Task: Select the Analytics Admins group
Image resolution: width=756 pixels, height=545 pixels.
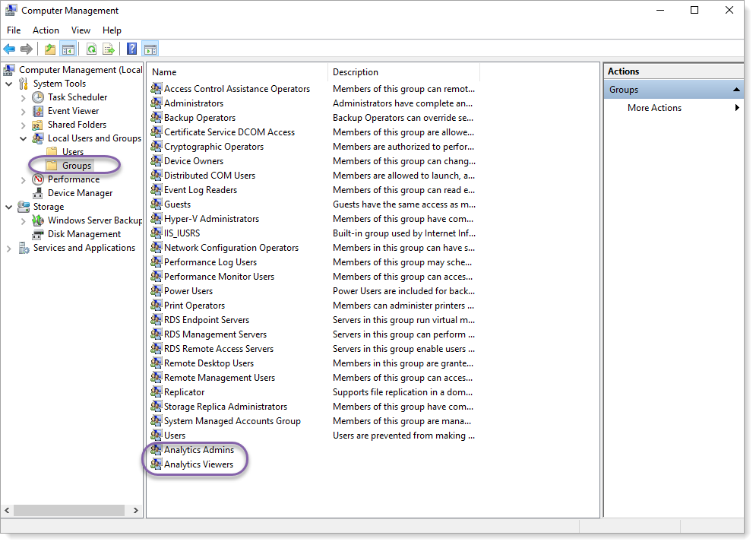Action: (198, 449)
